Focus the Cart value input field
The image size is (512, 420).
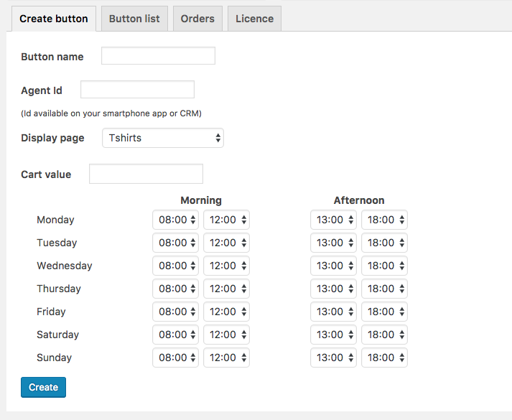[x=146, y=174]
